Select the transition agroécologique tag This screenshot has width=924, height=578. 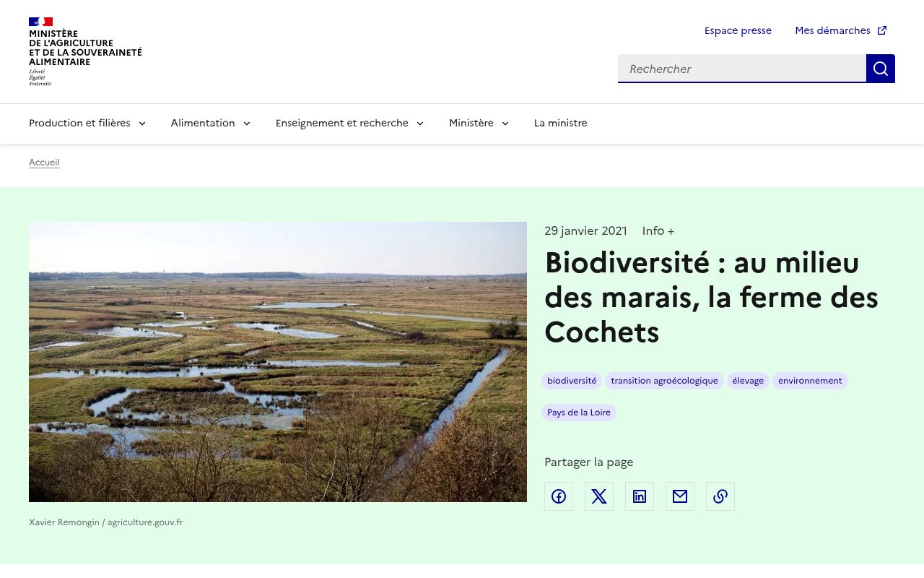(x=664, y=381)
